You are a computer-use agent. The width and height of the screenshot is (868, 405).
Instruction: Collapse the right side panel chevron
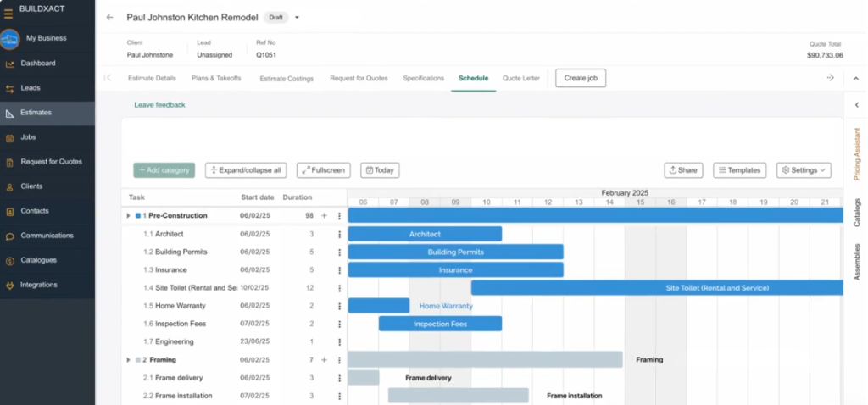click(x=856, y=104)
